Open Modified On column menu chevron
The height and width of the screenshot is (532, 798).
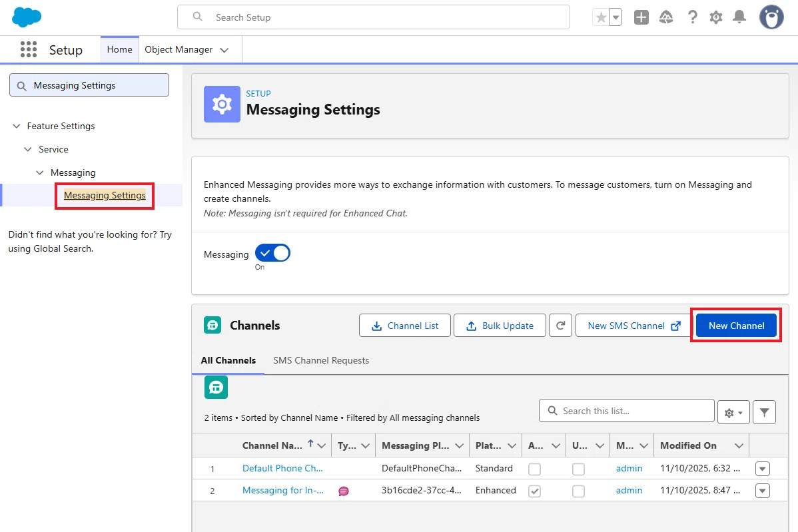pos(739,446)
